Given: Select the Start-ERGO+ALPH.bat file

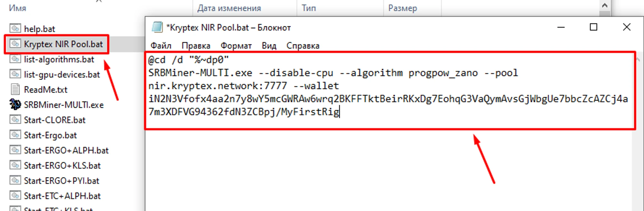Looking at the screenshot, I should pos(66,150).
